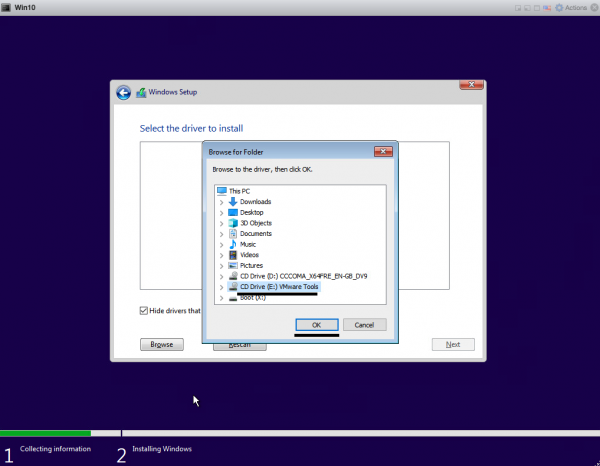600x466 pixels.
Task: Select the Music folder label
Action: pyautogui.click(x=248, y=244)
